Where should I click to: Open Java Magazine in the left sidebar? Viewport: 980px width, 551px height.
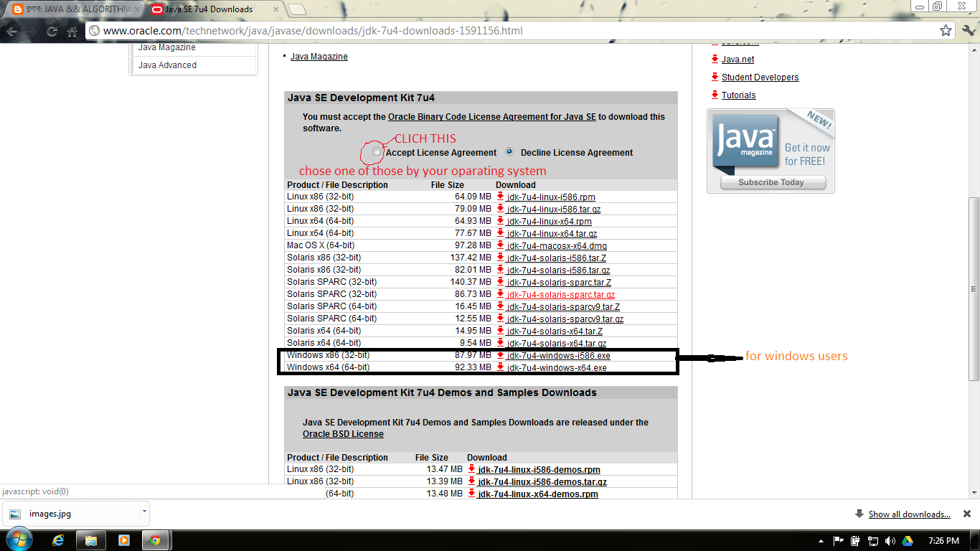[167, 47]
